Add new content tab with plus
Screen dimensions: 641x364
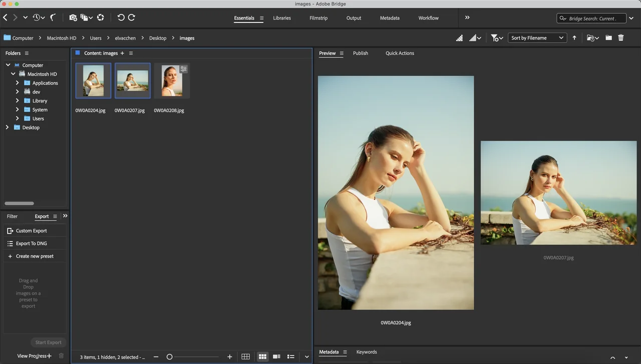(122, 53)
